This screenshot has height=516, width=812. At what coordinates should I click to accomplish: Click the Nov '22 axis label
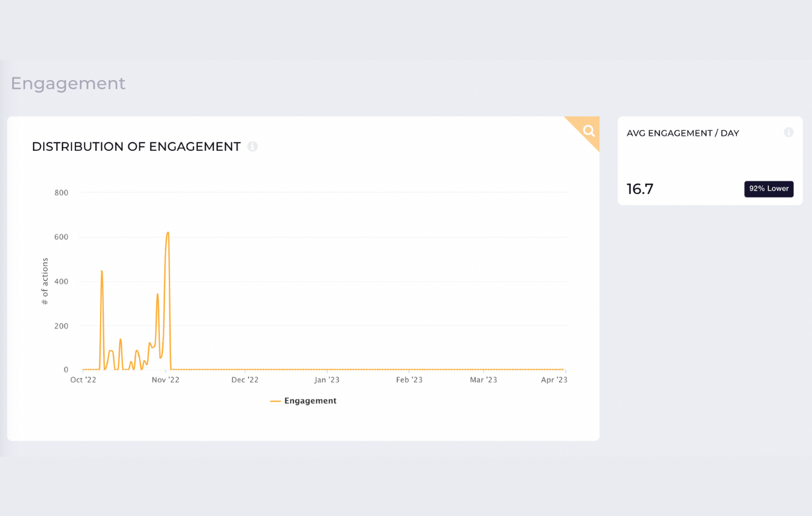point(166,380)
